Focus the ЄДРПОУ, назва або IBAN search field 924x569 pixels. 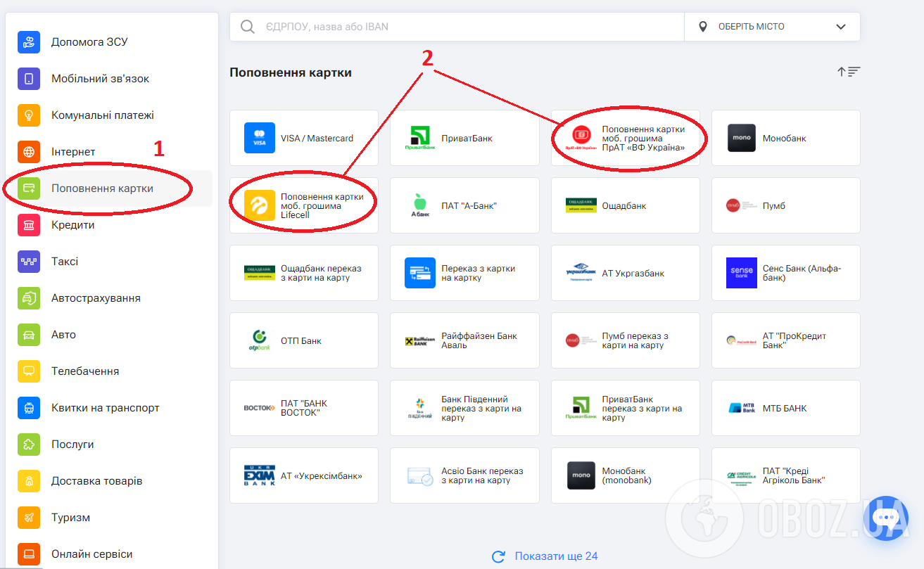click(457, 27)
